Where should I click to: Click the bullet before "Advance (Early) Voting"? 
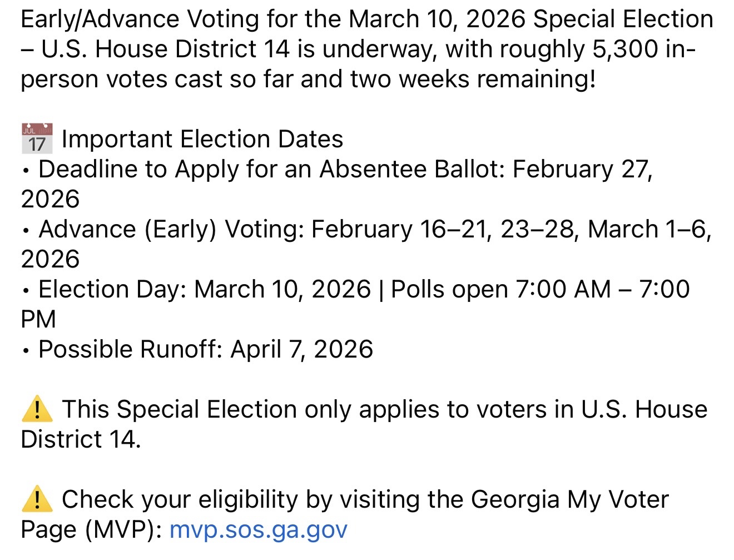tap(26, 230)
